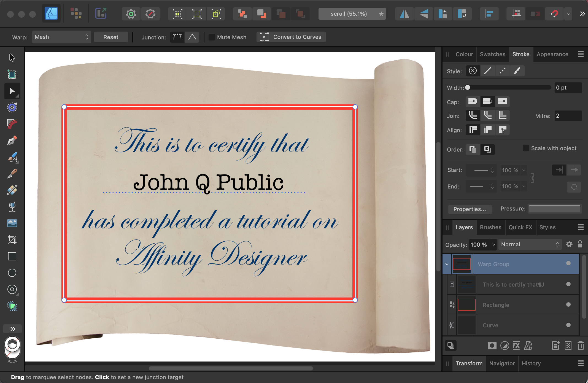This screenshot has width=588, height=383.
Task: Select the Pen tool
Action: pyautogui.click(x=12, y=141)
